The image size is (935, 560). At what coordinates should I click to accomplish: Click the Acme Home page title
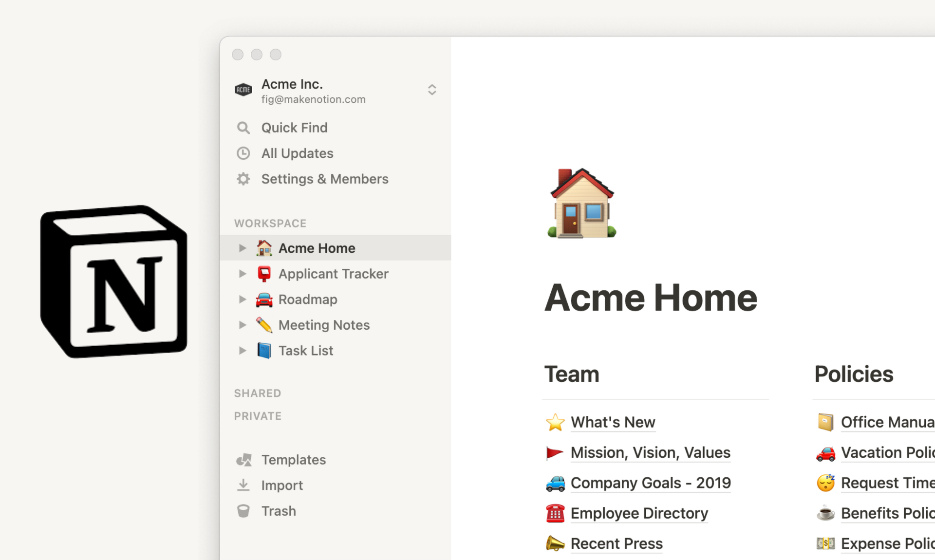click(x=651, y=298)
